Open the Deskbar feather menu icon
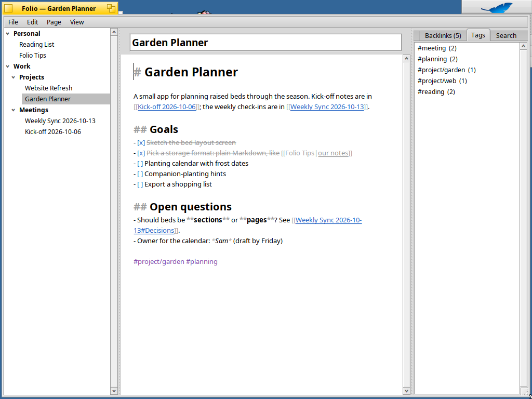Screen dimensions: 532x399 [x=496, y=7]
